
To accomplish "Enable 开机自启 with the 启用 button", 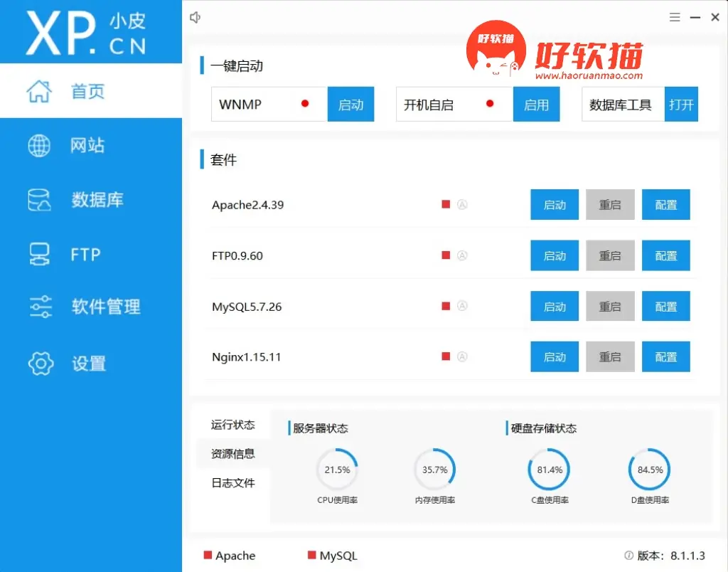I will point(536,104).
